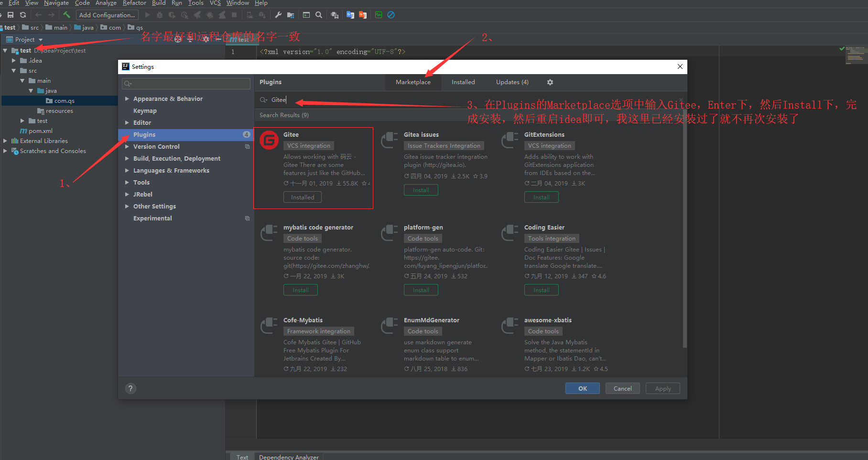Expand External Libraries node
The height and width of the screenshot is (460, 868).
[x=5, y=141]
